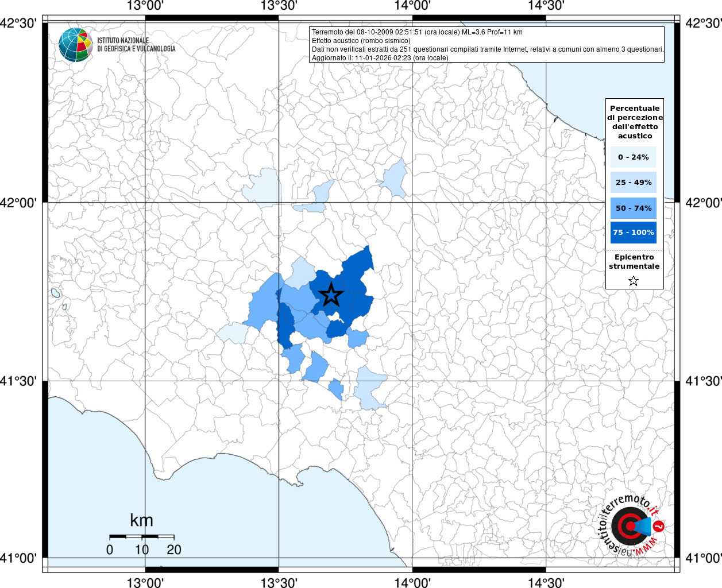This screenshot has height=588, width=722.
Task: Click the scale bar '20' value
Action: click(174, 550)
